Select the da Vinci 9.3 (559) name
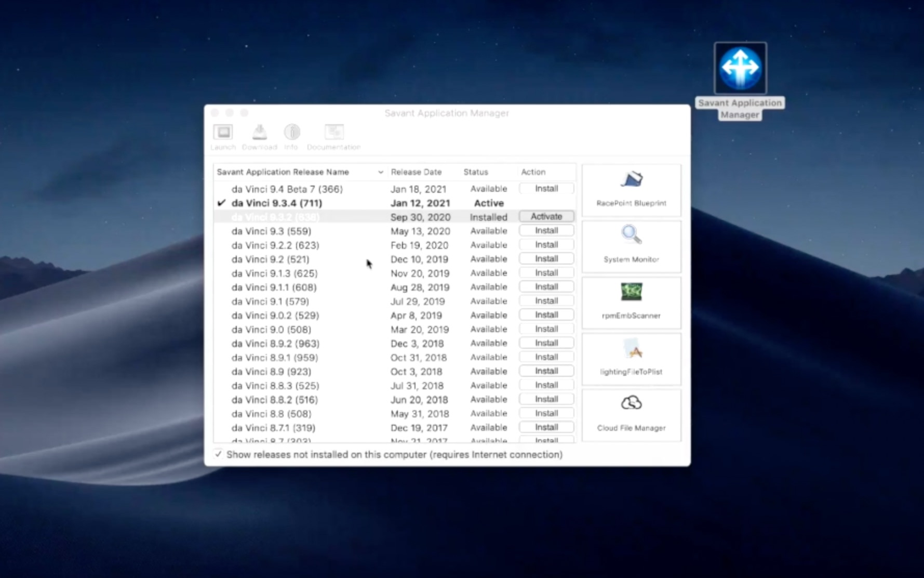The image size is (924, 578). [271, 231]
